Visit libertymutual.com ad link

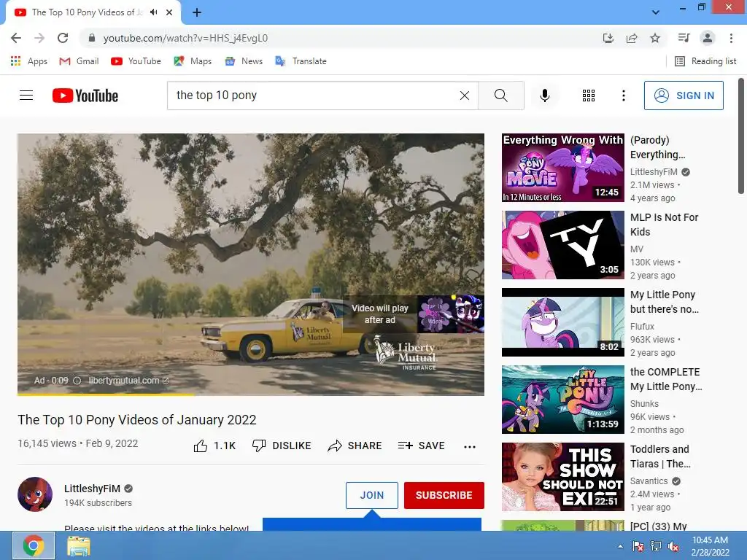[x=128, y=381]
